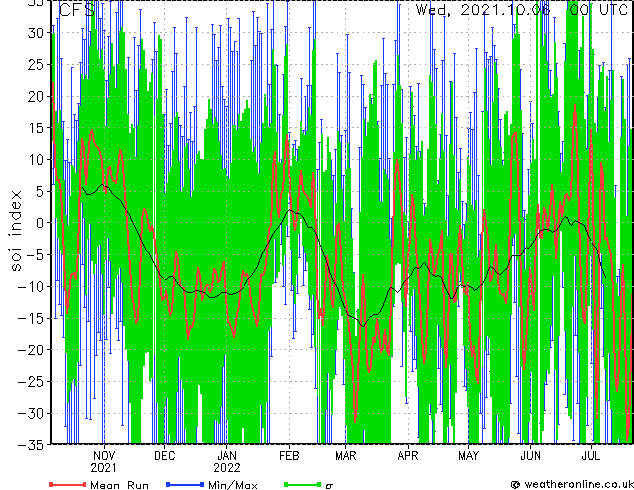Click the y-axis value -20
The height and width of the screenshot is (490, 634).
click(x=31, y=350)
